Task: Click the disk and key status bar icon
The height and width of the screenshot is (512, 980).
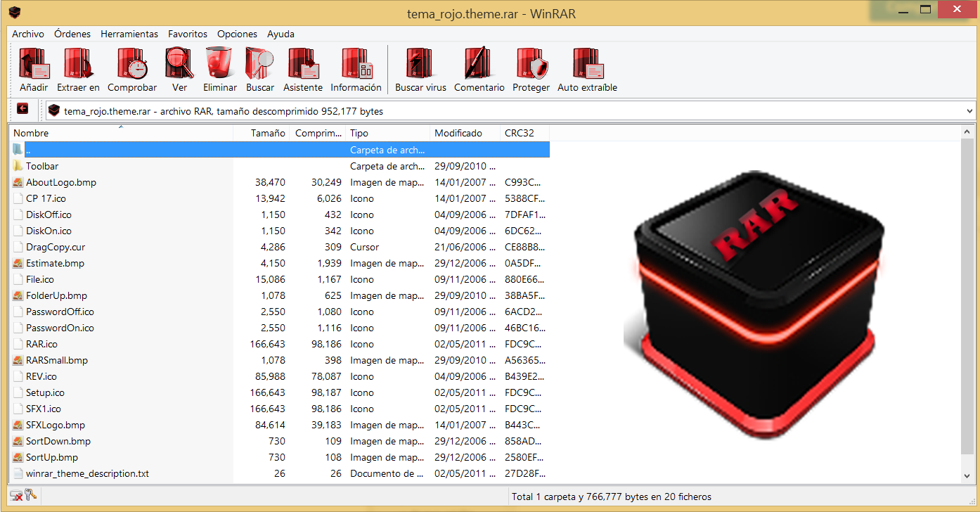Action: click(23, 496)
